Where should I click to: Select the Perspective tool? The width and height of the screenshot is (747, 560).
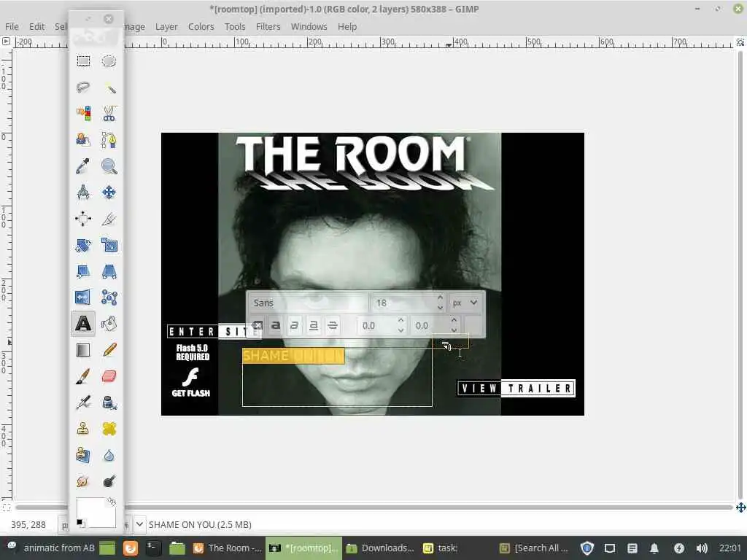pos(109,271)
